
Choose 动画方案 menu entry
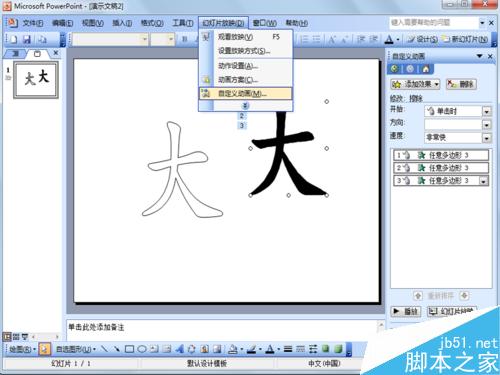246,80
